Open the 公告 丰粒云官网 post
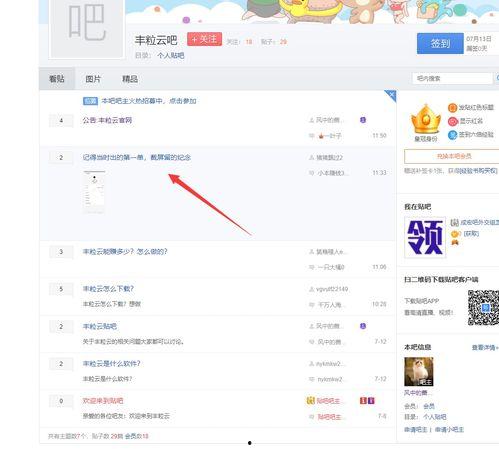Screen dimensions: 499x449 click(x=107, y=120)
